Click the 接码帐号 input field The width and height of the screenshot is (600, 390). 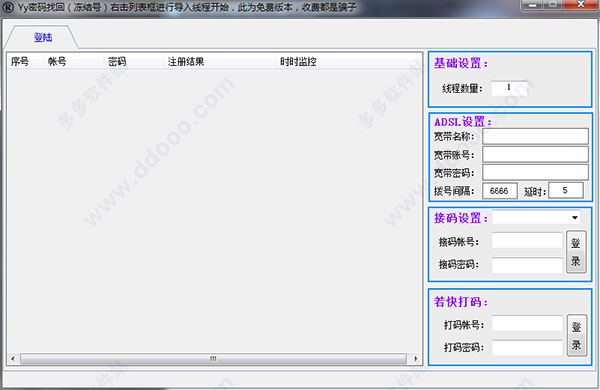pyautogui.click(x=527, y=241)
